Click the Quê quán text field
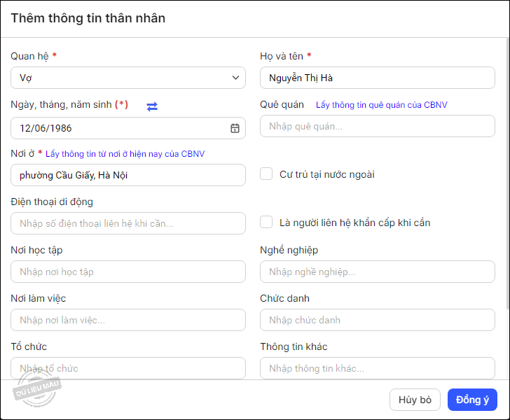510x420 pixels. coord(377,126)
